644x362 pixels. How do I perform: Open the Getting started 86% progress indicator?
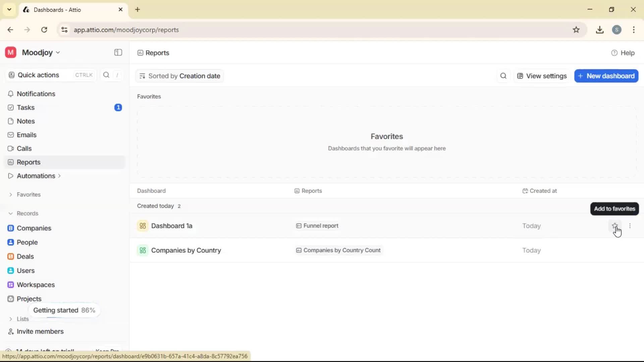[64, 310]
